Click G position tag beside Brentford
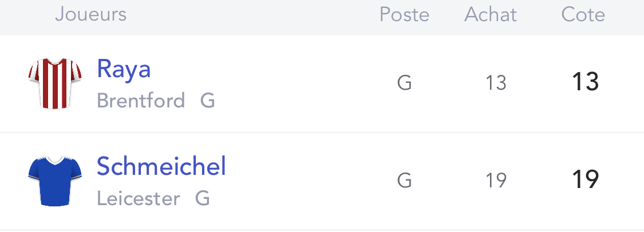Viewport: 644px width, 232px height. pyautogui.click(x=208, y=101)
